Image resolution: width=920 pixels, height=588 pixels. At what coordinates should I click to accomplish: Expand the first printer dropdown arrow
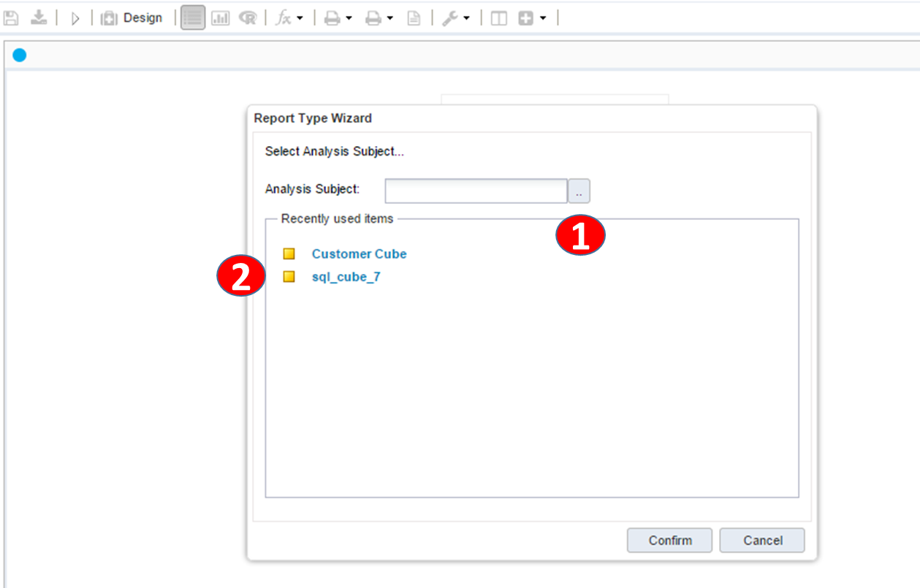click(349, 18)
